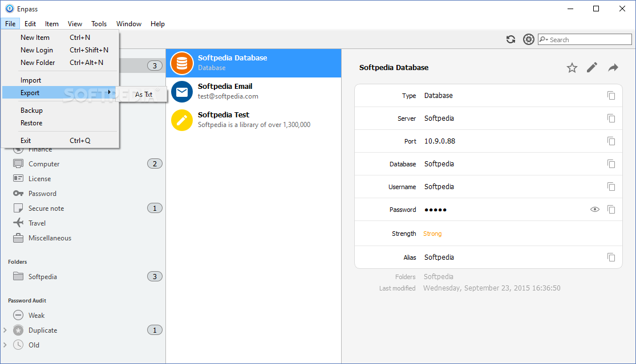Image resolution: width=636 pixels, height=364 pixels.
Task: Click the sync refresh icon
Action: [511, 39]
